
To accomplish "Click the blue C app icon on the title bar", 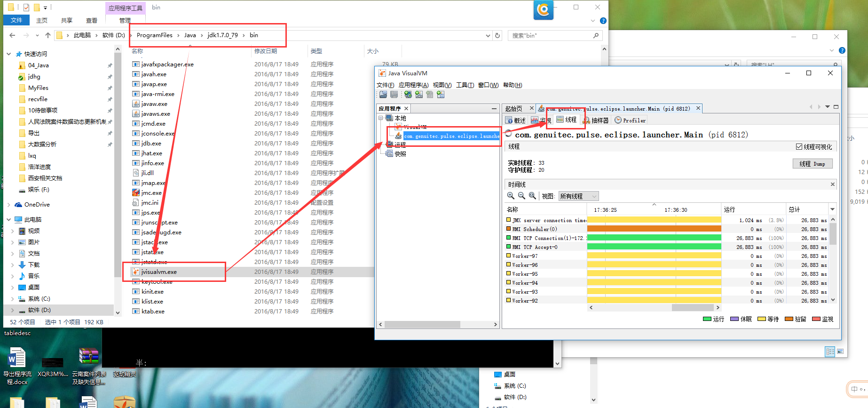I will tap(544, 10).
